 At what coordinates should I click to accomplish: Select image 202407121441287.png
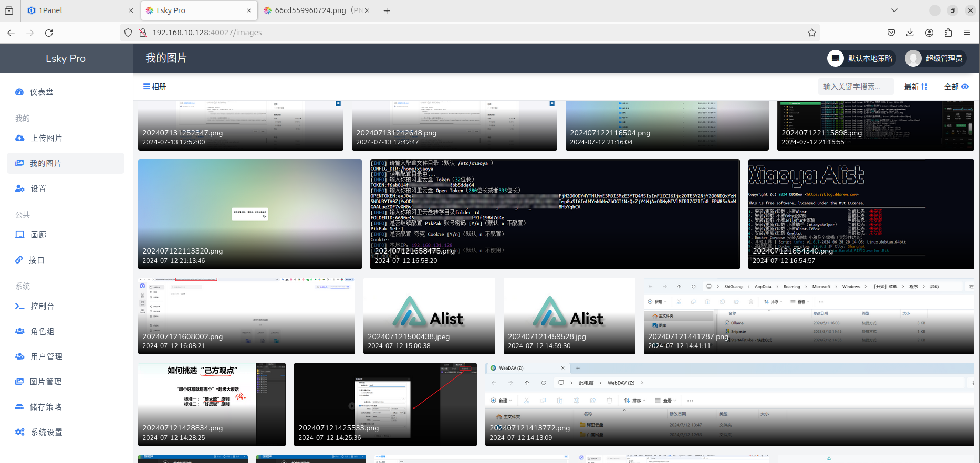[x=809, y=316]
